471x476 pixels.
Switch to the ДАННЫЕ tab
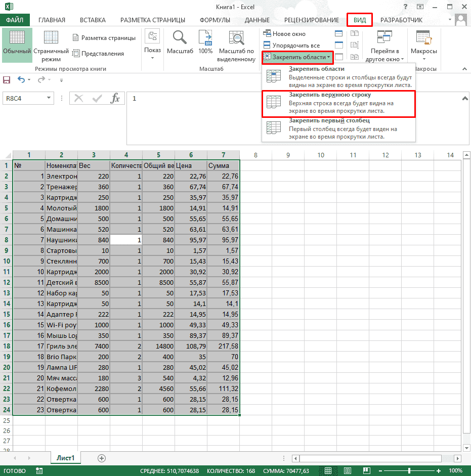257,20
